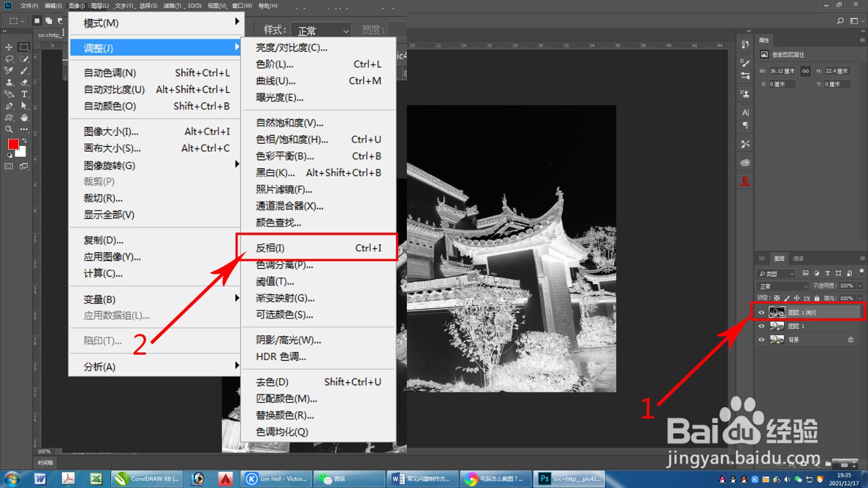
Task: Open the 类型 layer filter dropdown
Action: click(x=775, y=274)
